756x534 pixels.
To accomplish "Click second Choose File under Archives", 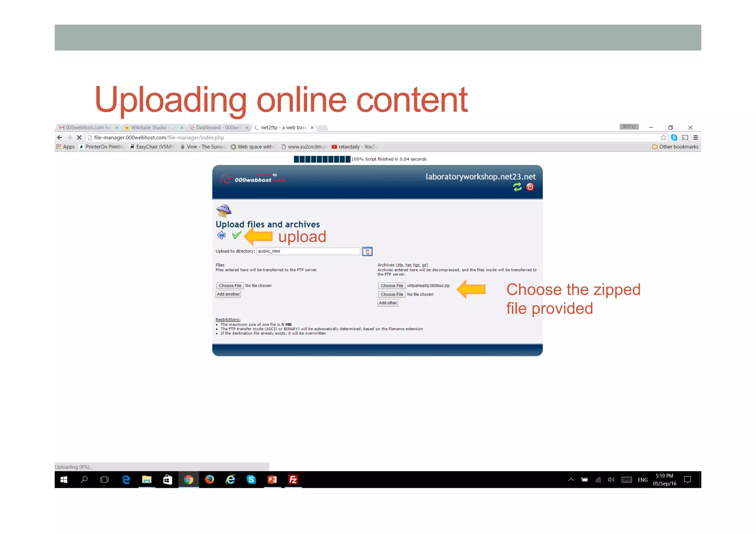I will pyautogui.click(x=392, y=294).
